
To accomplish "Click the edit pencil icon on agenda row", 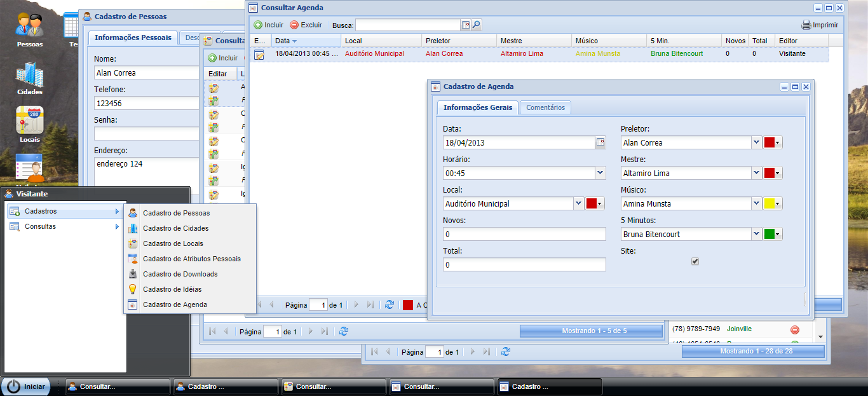I will [x=258, y=55].
